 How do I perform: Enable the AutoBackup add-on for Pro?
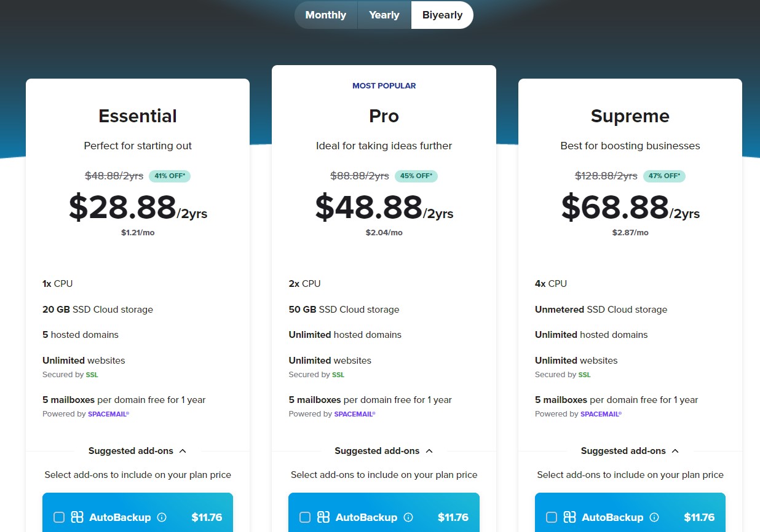click(x=305, y=517)
